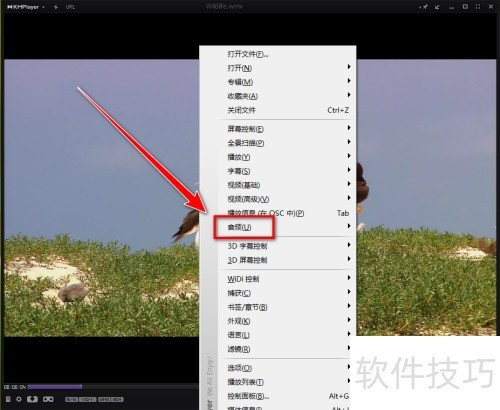Toggle the always-on-top pin icon

click(x=425, y=7)
